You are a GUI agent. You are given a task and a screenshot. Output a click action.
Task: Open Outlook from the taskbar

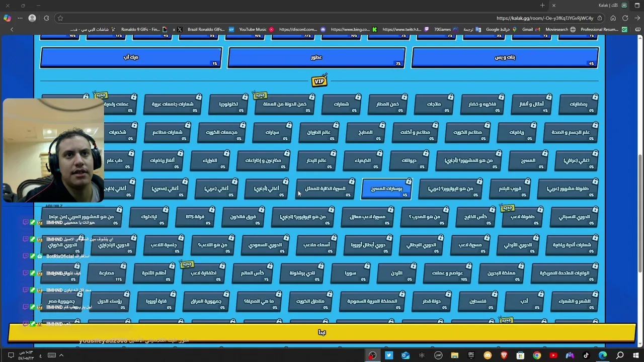click(406, 355)
